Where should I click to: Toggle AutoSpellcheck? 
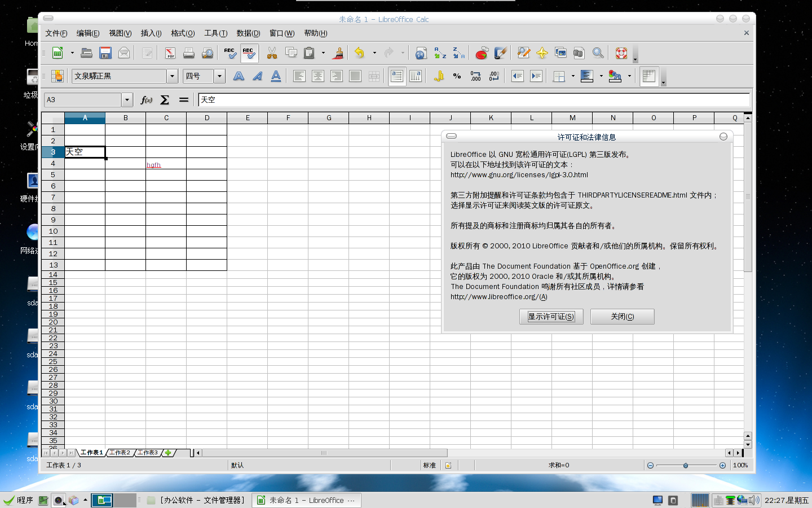click(x=249, y=53)
